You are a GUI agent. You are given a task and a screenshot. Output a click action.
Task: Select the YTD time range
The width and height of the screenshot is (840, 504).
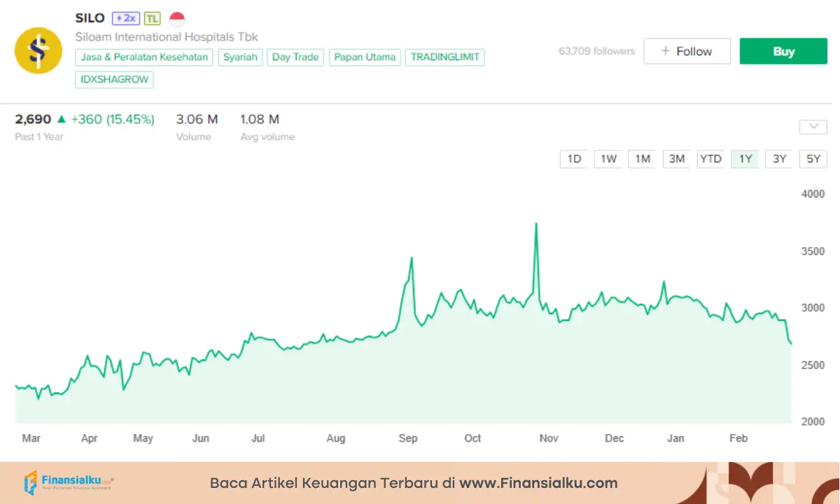[x=710, y=159]
